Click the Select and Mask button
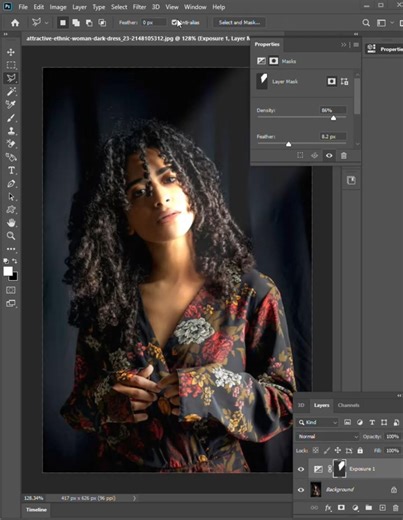Image resolution: width=403 pixels, height=520 pixels. 239,22
